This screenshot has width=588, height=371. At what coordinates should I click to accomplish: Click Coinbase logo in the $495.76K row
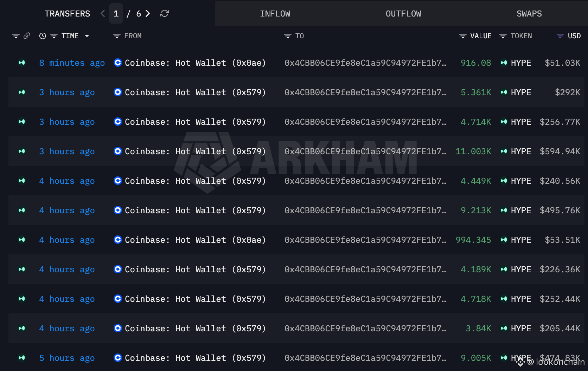(x=118, y=210)
